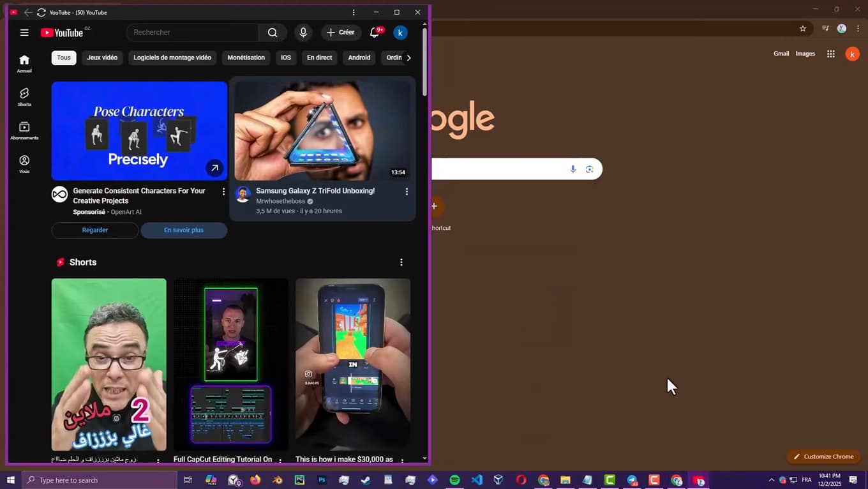868x489 pixels.
Task: Open the Windows notification center
Action: tap(853, 480)
